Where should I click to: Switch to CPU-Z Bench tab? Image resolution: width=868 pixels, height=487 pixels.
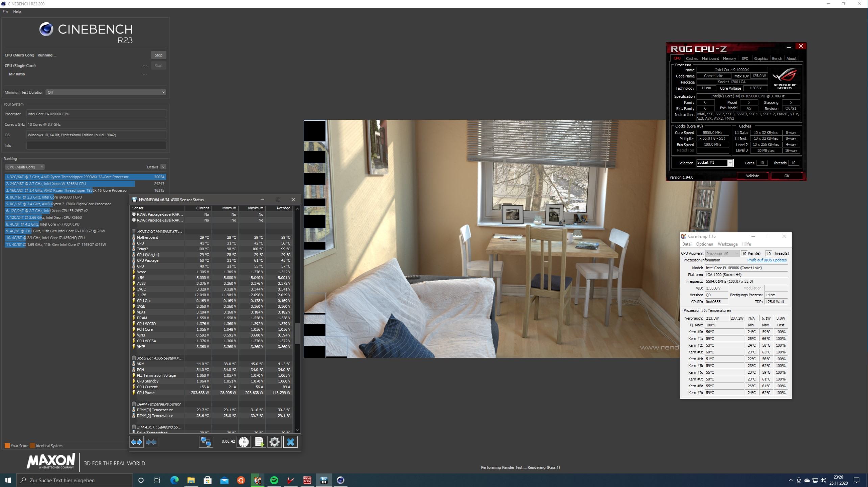(x=777, y=59)
